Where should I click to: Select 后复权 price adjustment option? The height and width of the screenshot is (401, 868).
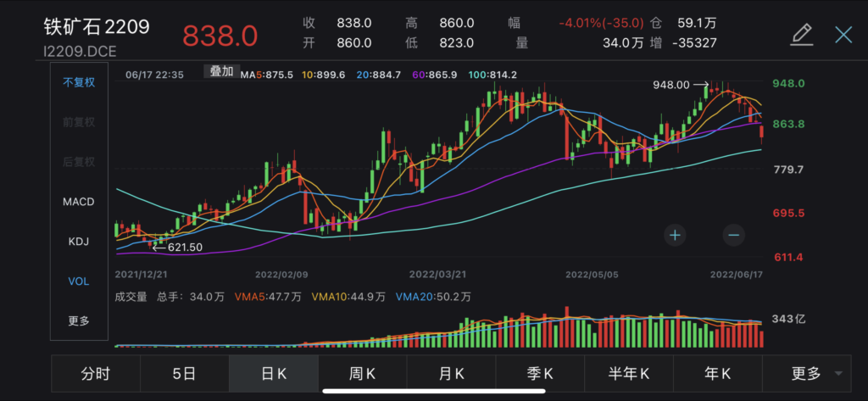(x=79, y=162)
